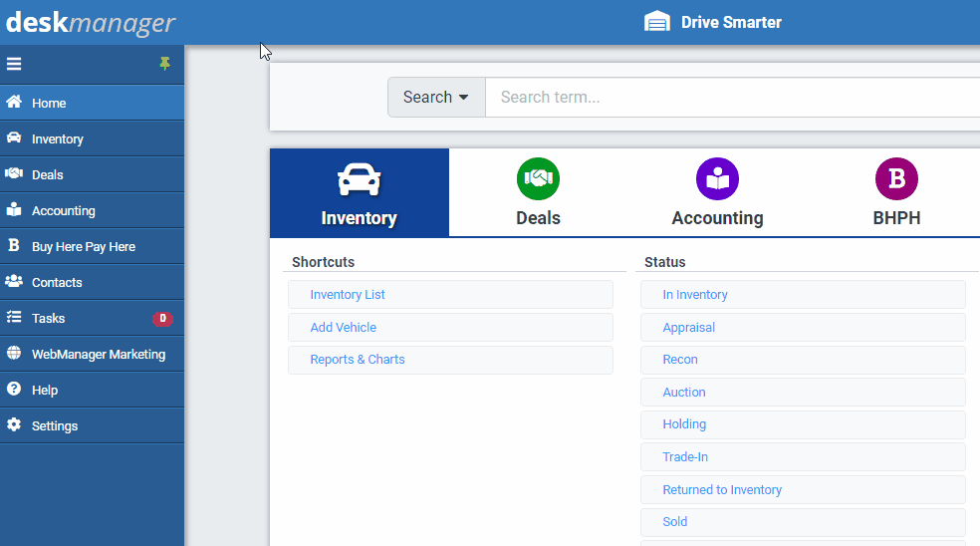Click the Add Vehicle shortcut
This screenshot has height=546, width=980.
click(343, 328)
